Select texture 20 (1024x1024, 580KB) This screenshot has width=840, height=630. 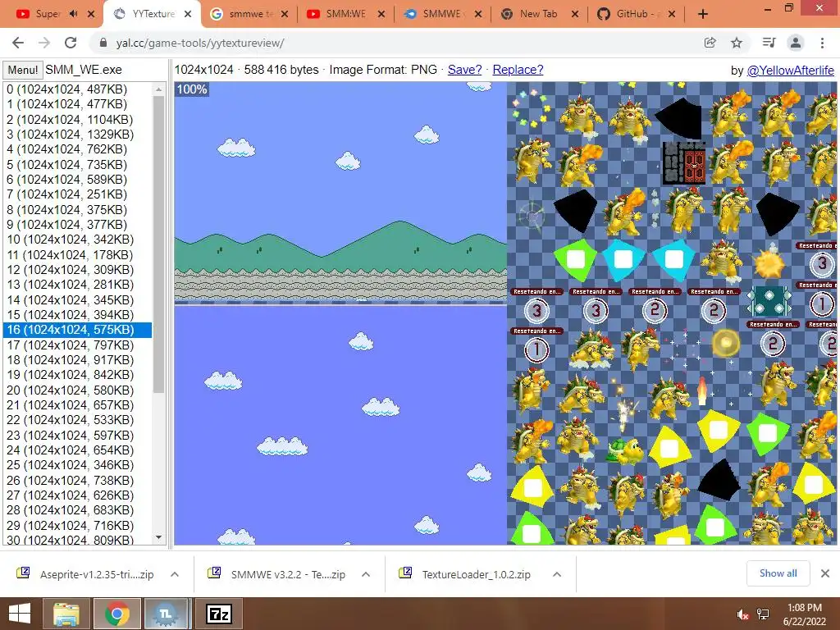click(78, 390)
